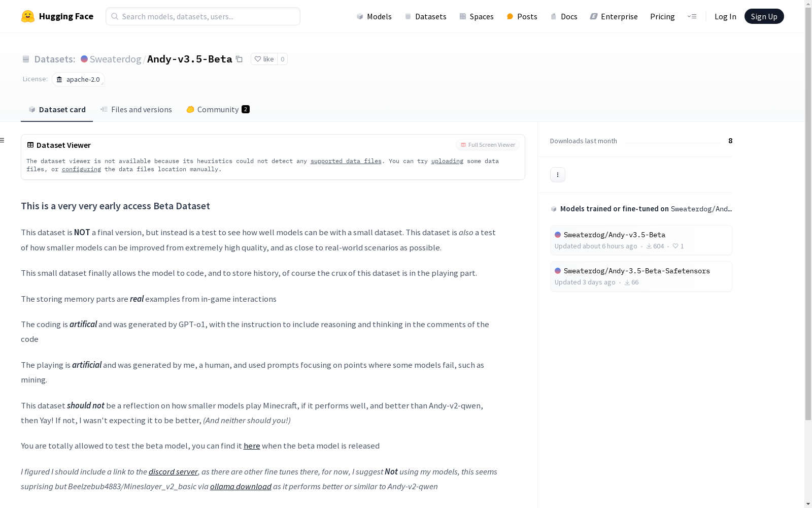Focus the search models, datasets, users field

pos(203,16)
